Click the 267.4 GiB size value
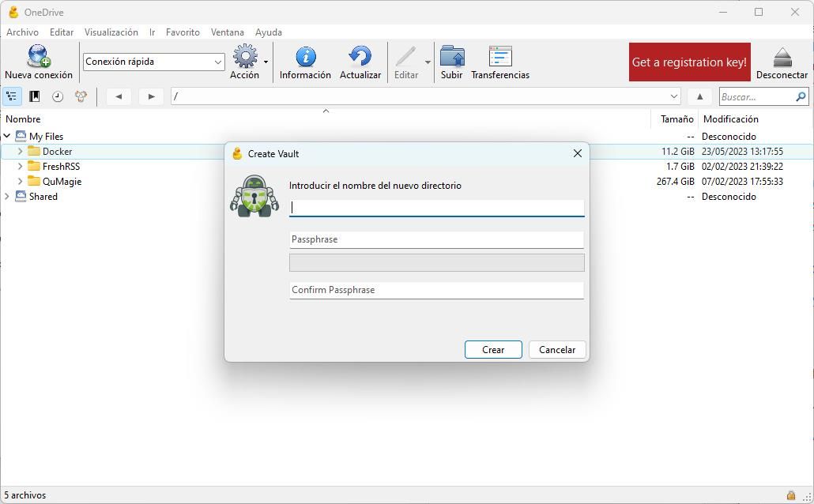 (676, 181)
